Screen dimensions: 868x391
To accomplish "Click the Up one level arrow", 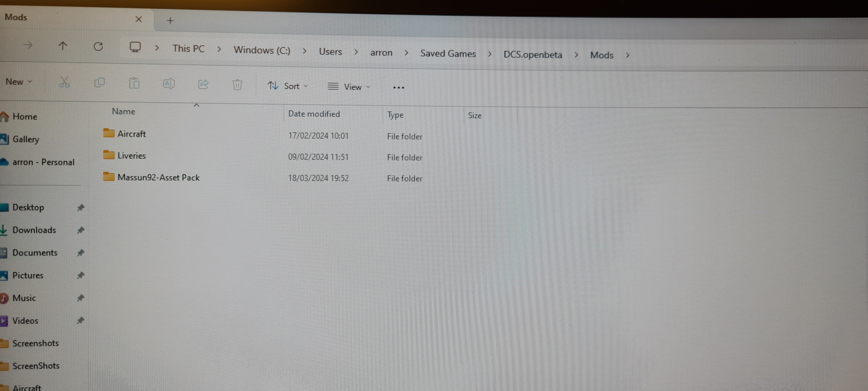I will 63,46.
